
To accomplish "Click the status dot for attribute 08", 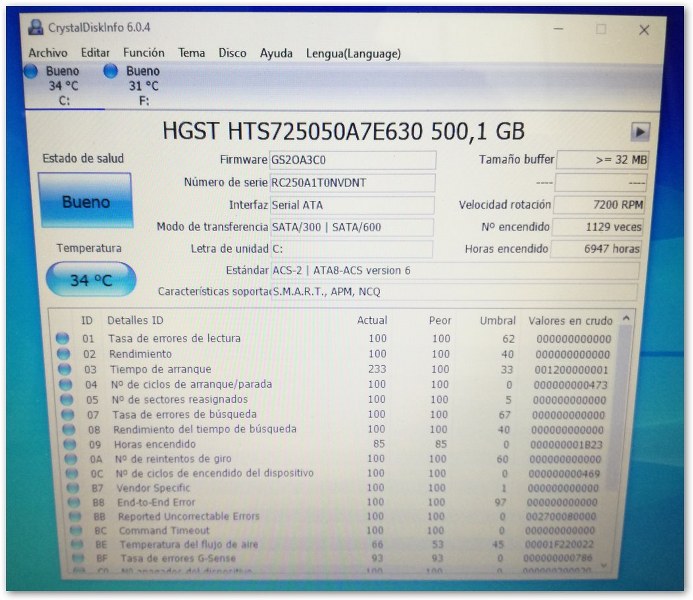I will (69, 429).
